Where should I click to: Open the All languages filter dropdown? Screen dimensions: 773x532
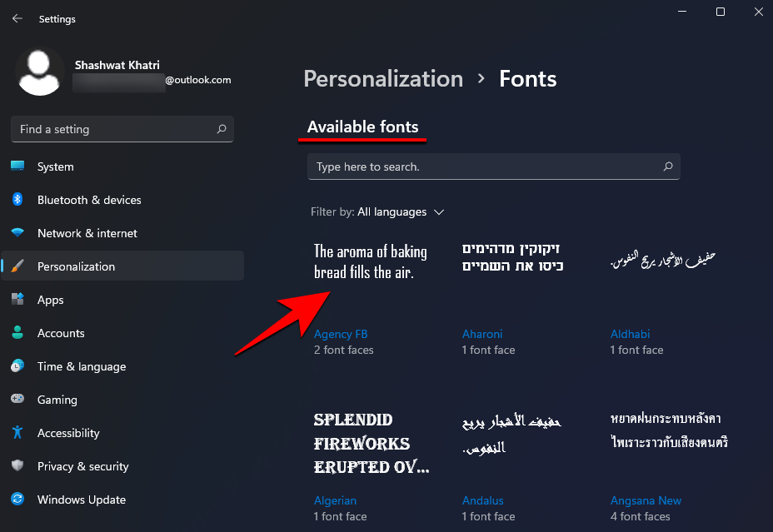[x=401, y=212]
